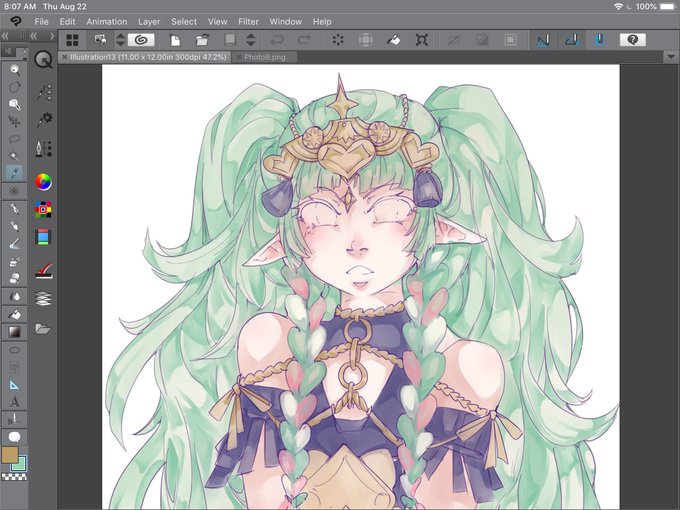Select the Pencil tool
Image resolution: width=680 pixels, height=510 pixels.
pos(15,226)
